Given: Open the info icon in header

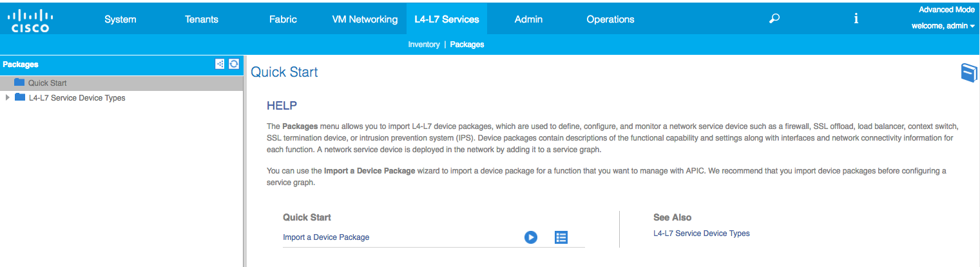Looking at the screenshot, I should coord(856,19).
